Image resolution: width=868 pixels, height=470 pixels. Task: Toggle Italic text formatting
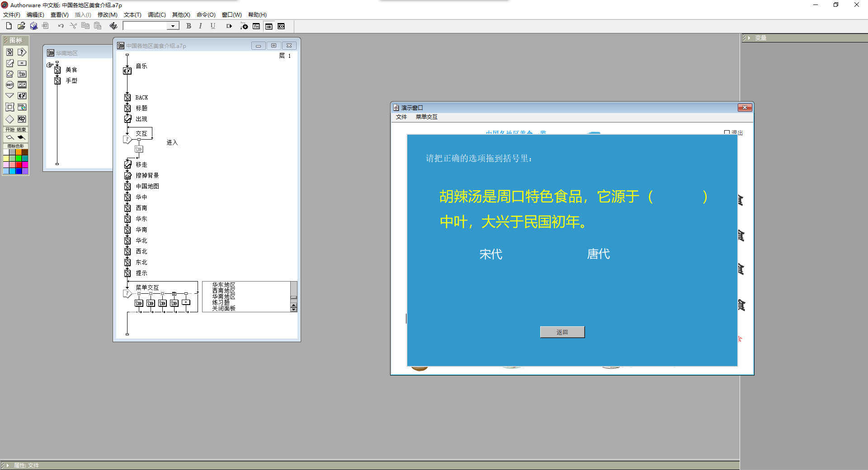(200, 26)
